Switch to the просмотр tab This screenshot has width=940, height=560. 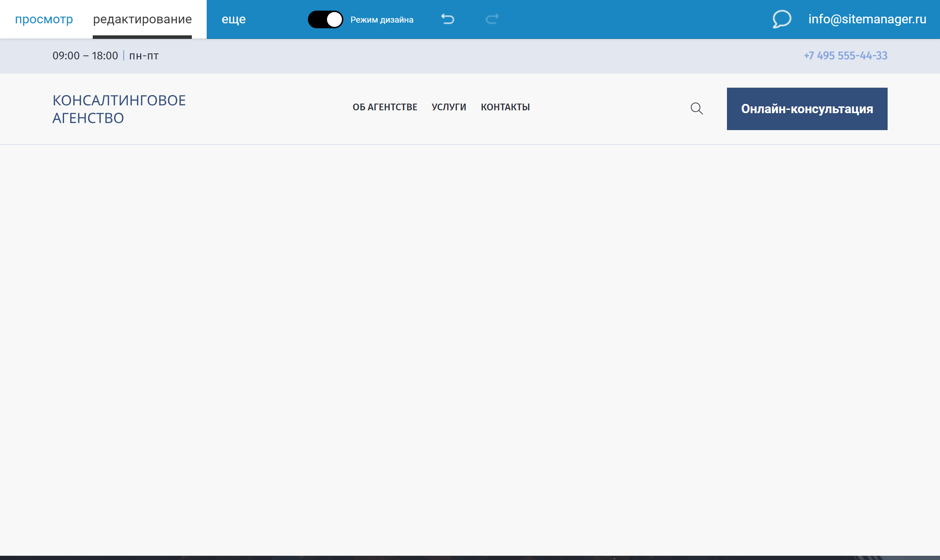click(x=44, y=19)
